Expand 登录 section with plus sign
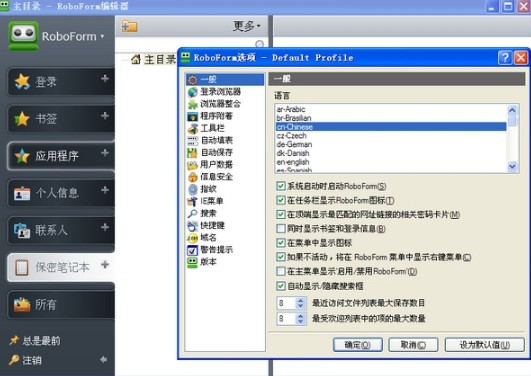This screenshot has width=531, height=376. click(105, 79)
